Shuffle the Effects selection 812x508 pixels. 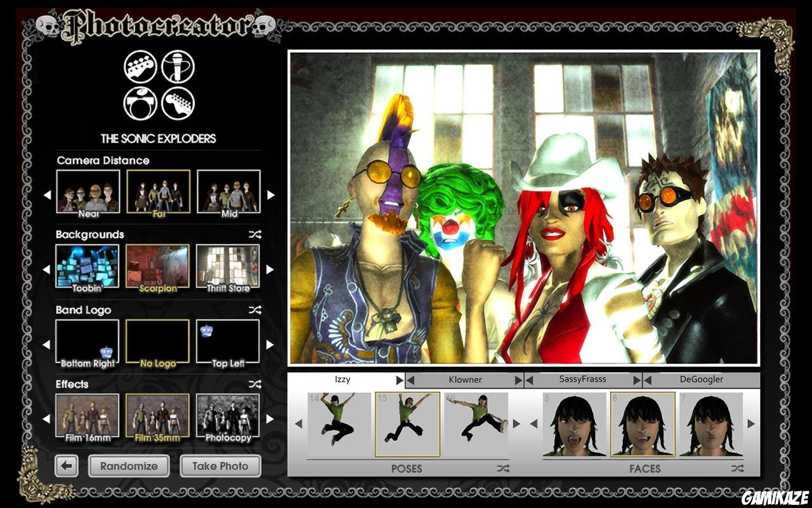point(255,384)
